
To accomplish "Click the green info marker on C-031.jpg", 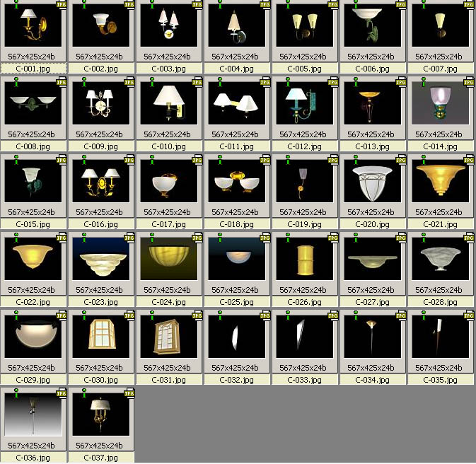I will point(152,315).
